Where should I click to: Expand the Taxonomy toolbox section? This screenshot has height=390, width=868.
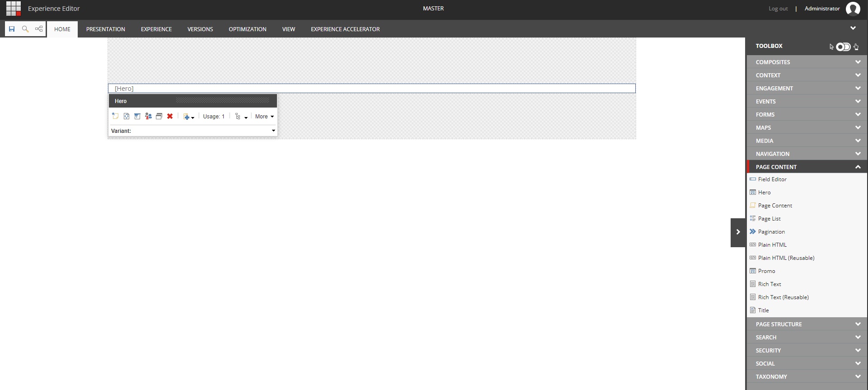point(807,376)
